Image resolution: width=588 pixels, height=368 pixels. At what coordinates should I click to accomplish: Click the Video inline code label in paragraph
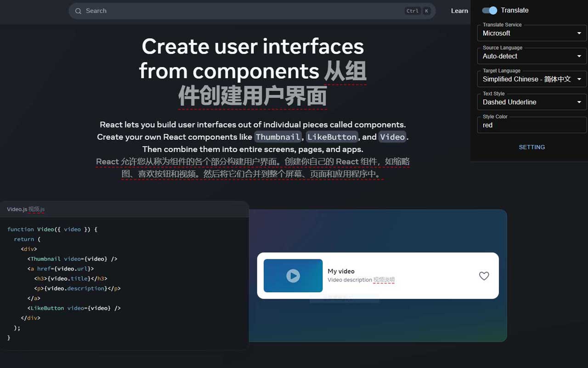coord(392,137)
